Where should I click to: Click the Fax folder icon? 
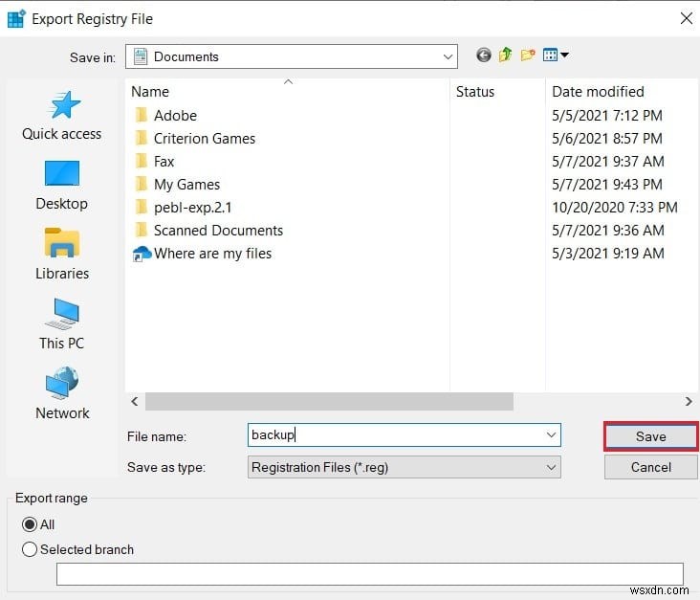142,162
